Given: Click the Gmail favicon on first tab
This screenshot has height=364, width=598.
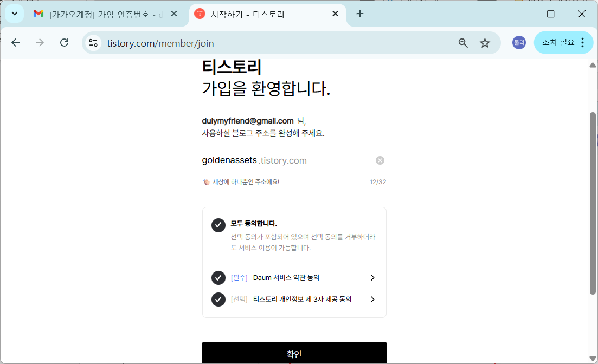Looking at the screenshot, I should click(x=38, y=14).
